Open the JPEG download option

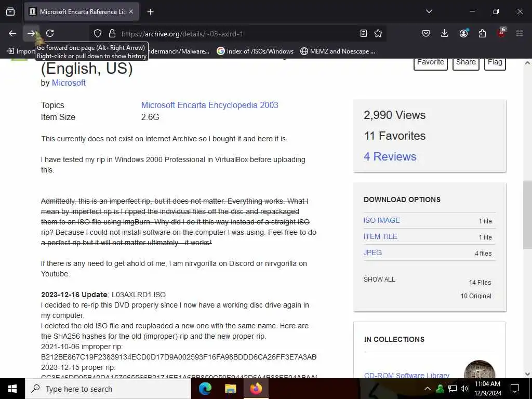373,252
